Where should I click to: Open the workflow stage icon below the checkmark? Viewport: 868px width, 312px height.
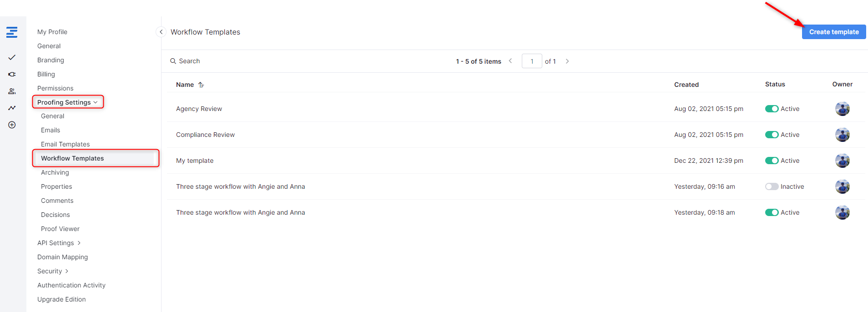pyautogui.click(x=12, y=74)
